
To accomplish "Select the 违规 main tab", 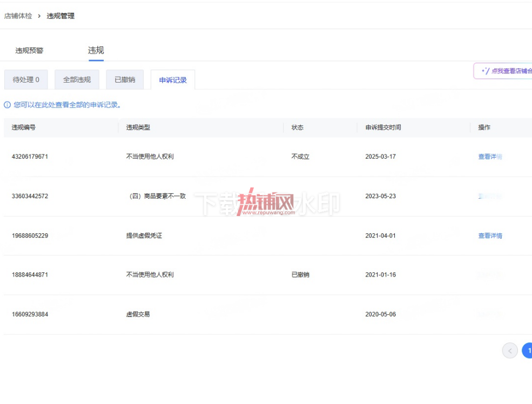I will [x=96, y=50].
